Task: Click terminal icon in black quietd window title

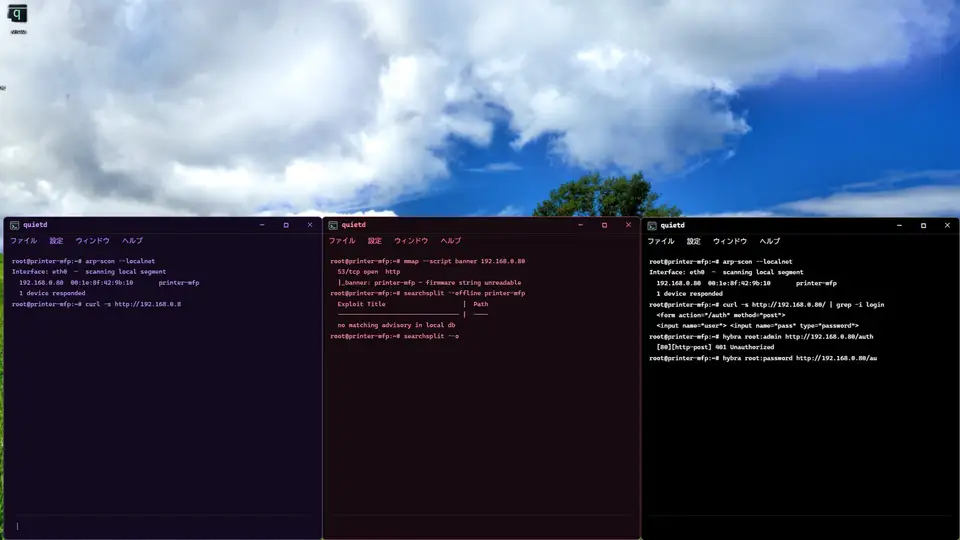Action: pyautogui.click(x=652, y=226)
